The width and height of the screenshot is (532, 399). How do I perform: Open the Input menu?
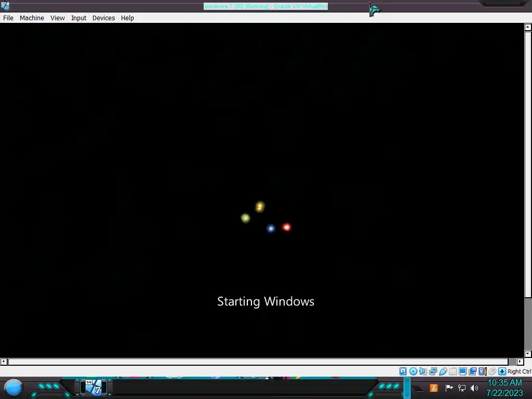click(x=79, y=18)
